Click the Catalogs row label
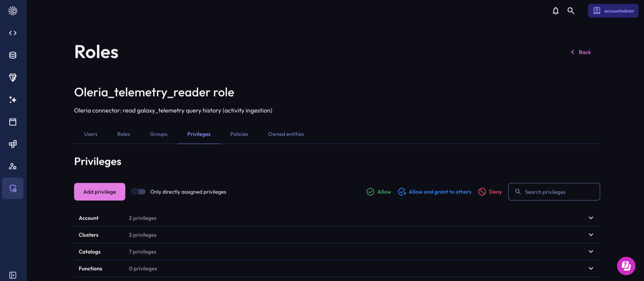The height and width of the screenshot is (281, 644). (x=90, y=252)
